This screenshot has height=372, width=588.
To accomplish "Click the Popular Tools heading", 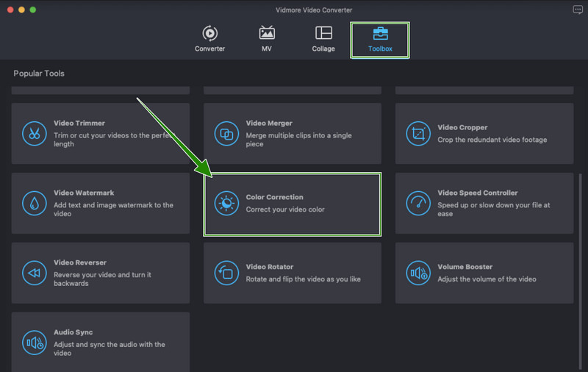I will coord(39,74).
